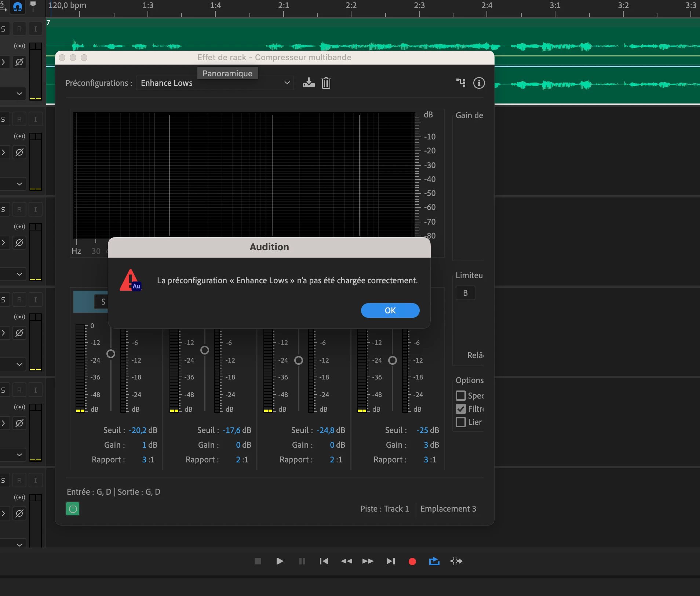Click the ((•)) icon on the second track
Image resolution: width=700 pixels, height=596 pixels.
(x=19, y=136)
